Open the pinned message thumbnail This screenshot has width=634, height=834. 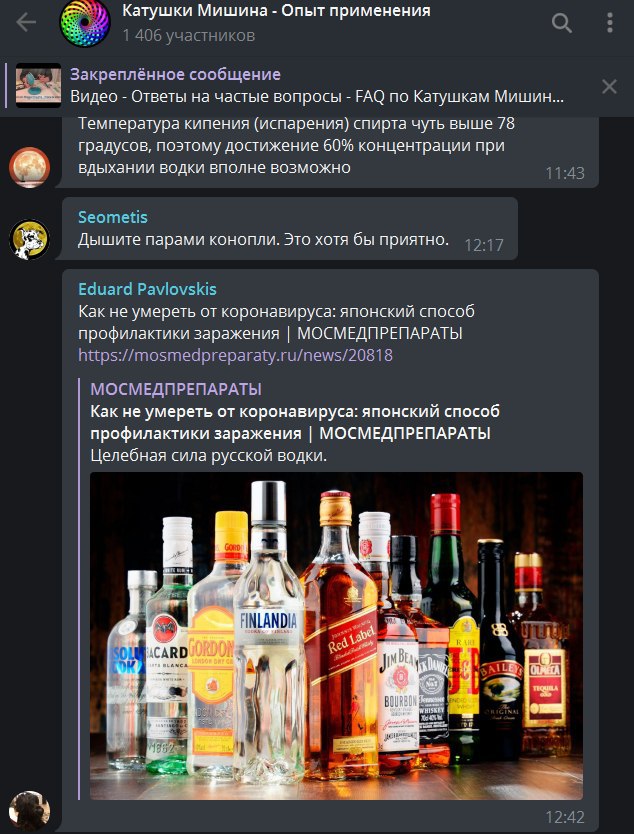click(x=38, y=86)
